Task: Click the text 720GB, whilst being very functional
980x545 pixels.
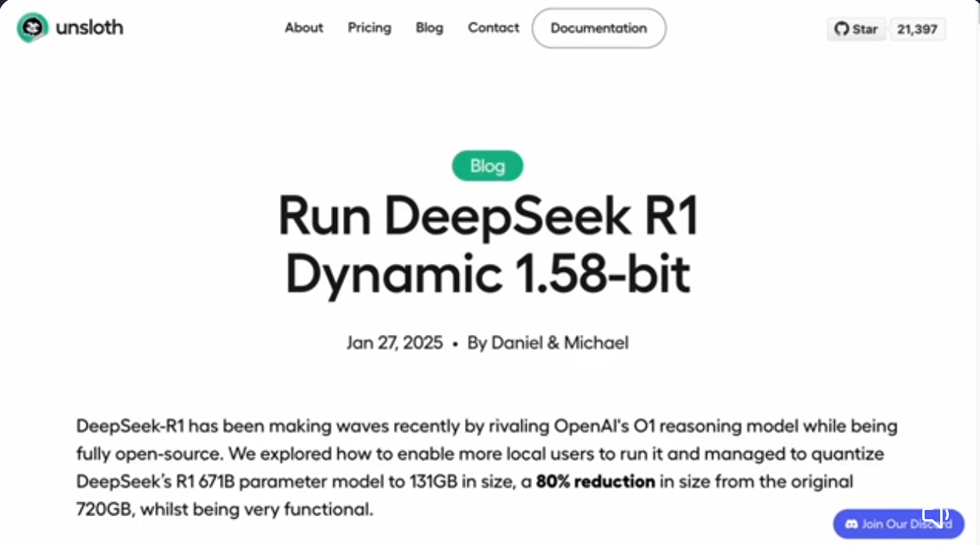Action: pyautogui.click(x=225, y=511)
